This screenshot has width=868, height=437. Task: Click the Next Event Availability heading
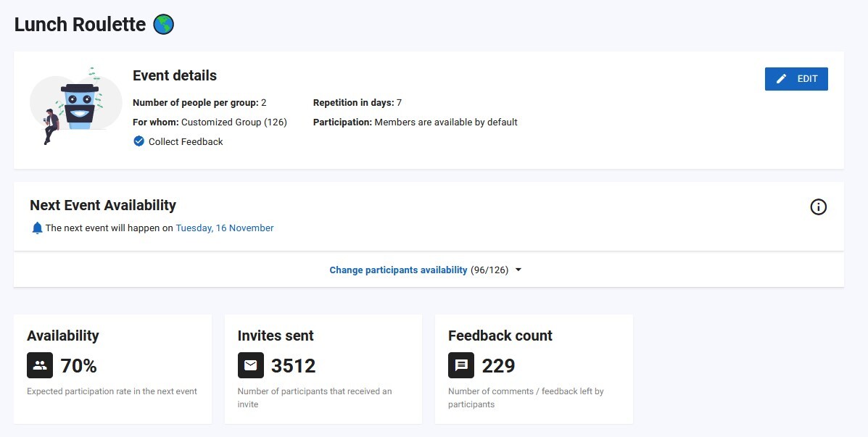[x=103, y=205]
